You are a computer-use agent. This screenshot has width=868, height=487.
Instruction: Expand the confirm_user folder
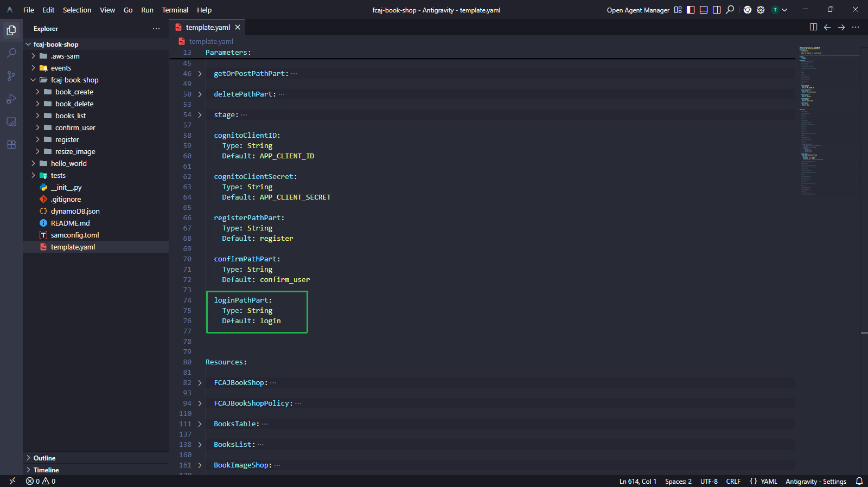tap(95, 128)
